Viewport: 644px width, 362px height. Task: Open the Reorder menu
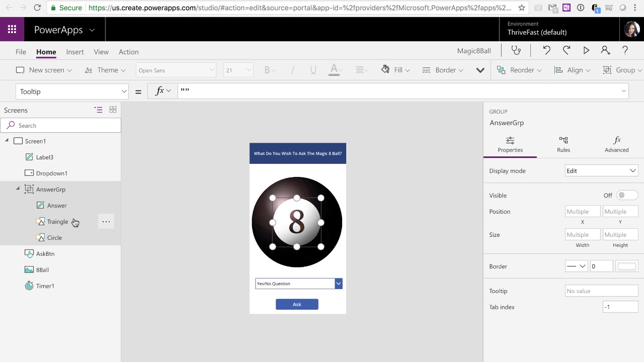tap(519, 70)
